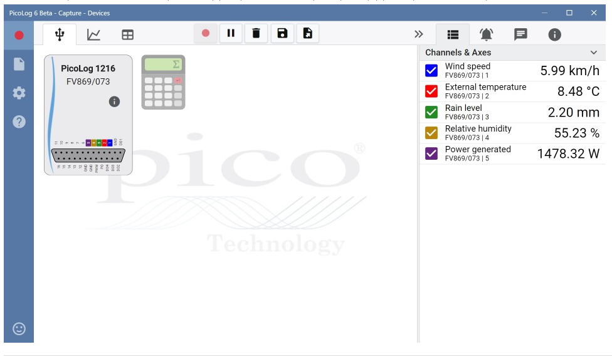Screen dimensions: 612x364
Task: Maximize the PicoLog window
Action: click(569, 13)
